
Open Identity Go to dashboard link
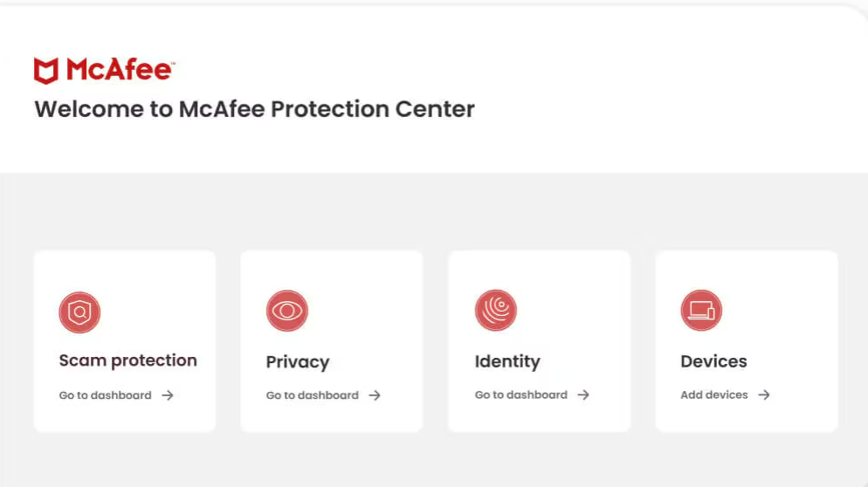[520, 394]
